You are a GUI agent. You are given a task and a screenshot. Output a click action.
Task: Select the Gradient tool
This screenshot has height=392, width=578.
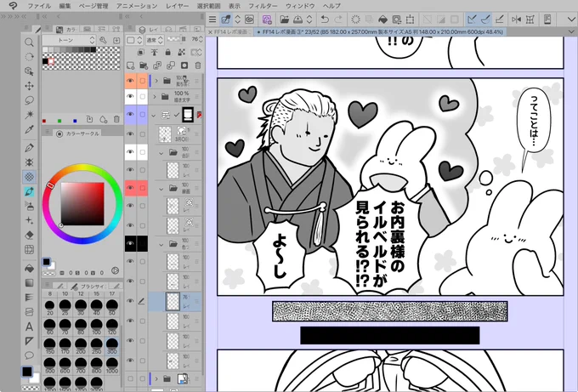click(29, 283)
